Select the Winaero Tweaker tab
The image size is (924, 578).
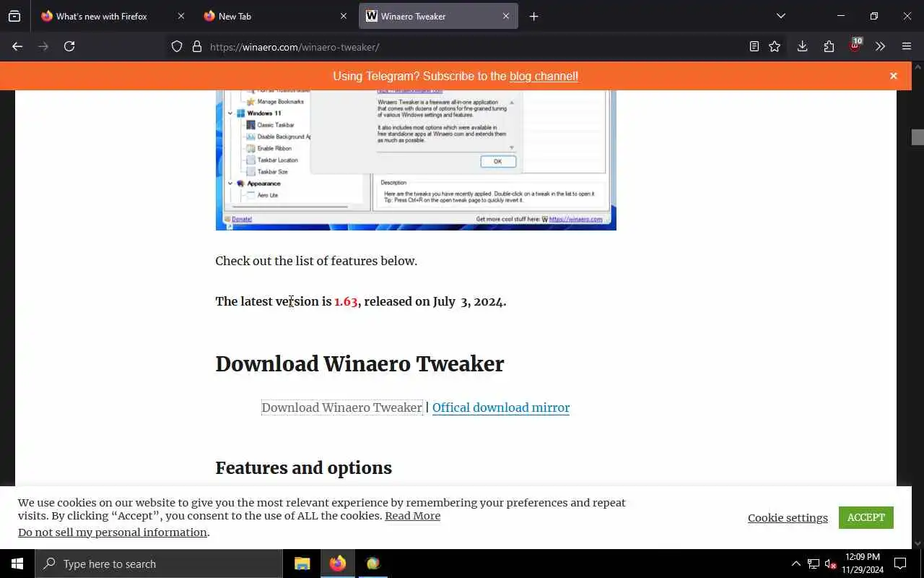(437, 16)
